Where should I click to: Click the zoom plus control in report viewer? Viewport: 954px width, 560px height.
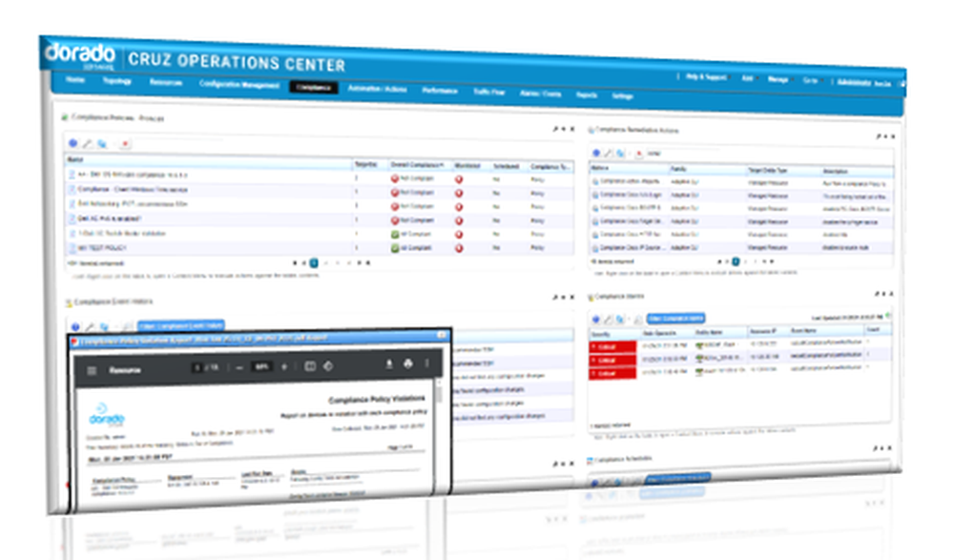tap(283, 367)
